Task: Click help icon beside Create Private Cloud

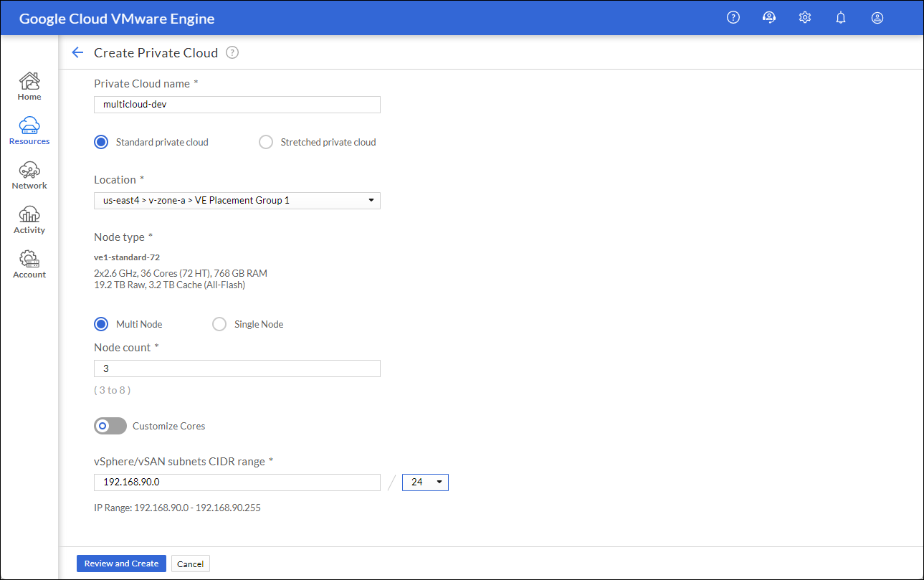Action: pyautogui.click(x=232, y=52)
